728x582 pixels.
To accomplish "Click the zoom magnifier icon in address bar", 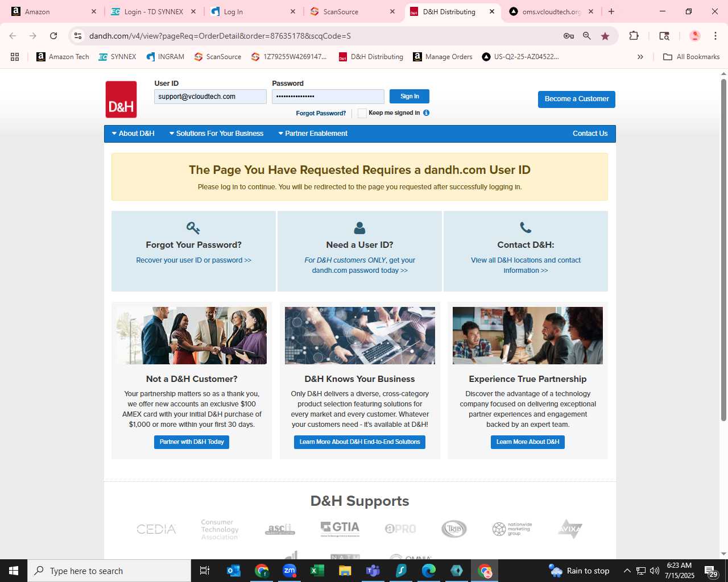I will click(587, 36).
